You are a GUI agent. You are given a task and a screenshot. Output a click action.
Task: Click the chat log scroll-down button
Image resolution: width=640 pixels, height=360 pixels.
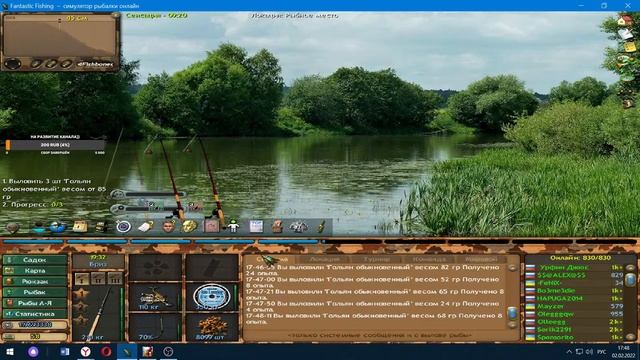[512, 325]
